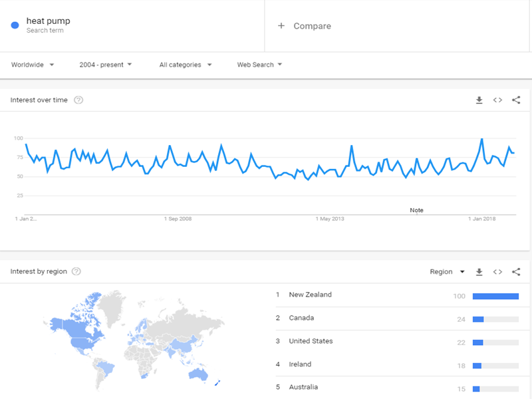
Task: Download the Interest by region data
Action: click(x=479, y=272)
